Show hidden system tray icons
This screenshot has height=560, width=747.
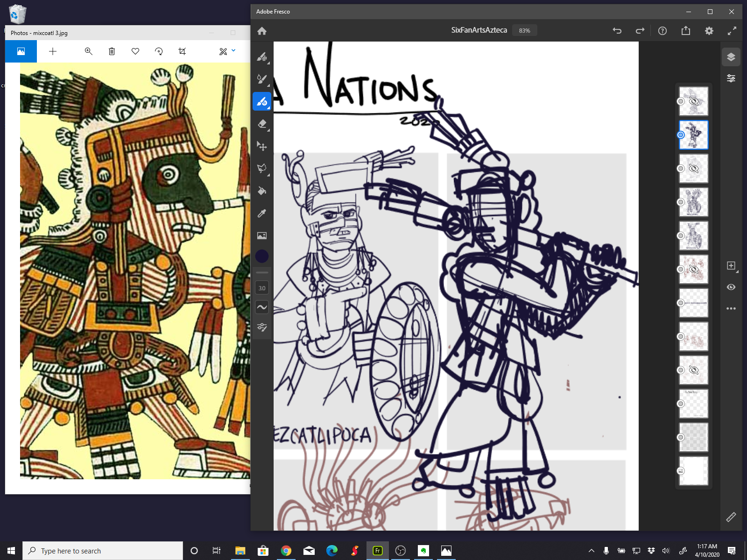(x=592, y=551)
